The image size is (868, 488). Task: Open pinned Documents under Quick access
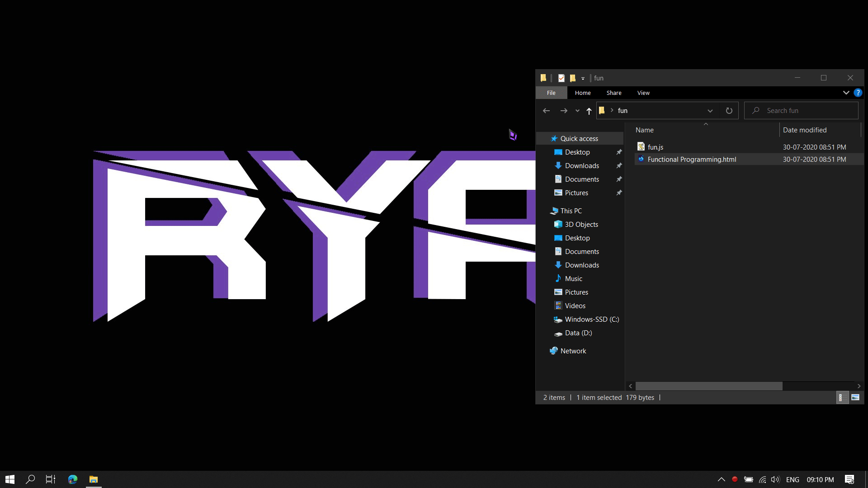(x=582, y=179)
